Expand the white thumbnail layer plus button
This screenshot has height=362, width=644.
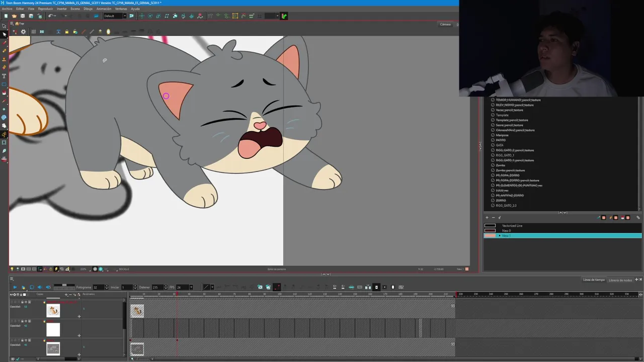coord(79,335)
